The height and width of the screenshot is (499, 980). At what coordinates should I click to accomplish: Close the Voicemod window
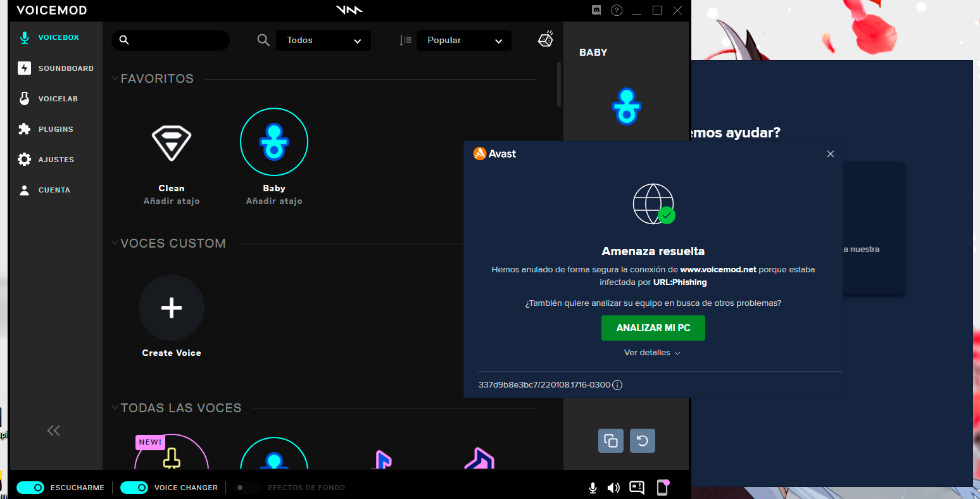[677, 10]
